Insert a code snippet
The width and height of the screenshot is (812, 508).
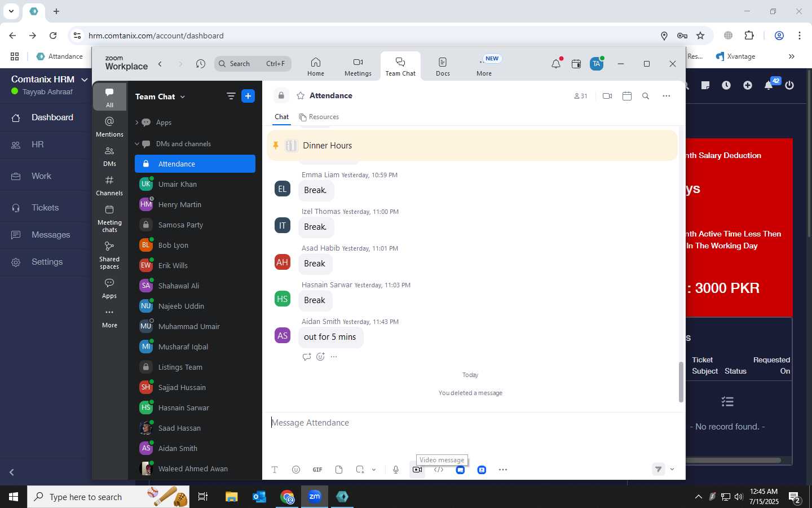[439, 470]
